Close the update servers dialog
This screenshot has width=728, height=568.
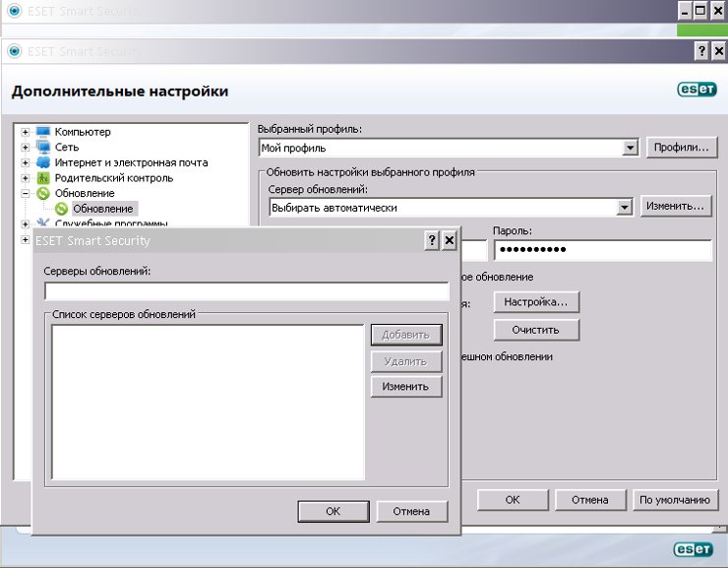click(450, 240)
